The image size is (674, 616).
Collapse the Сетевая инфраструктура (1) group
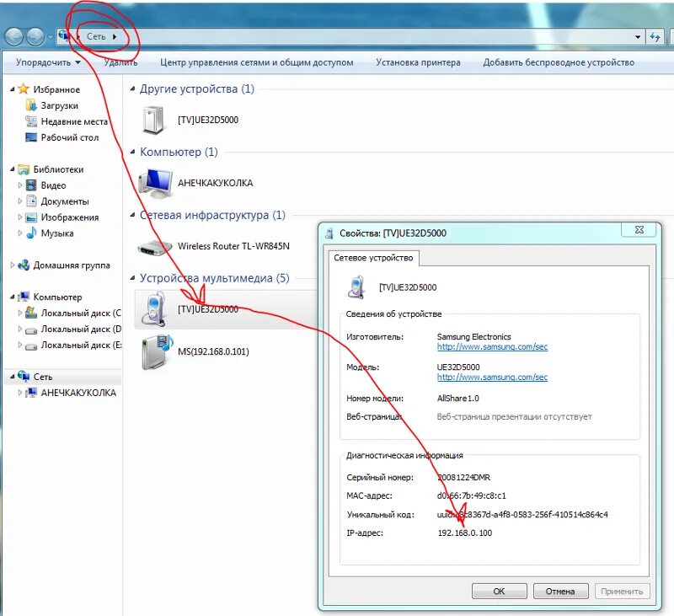pos(133,215)
